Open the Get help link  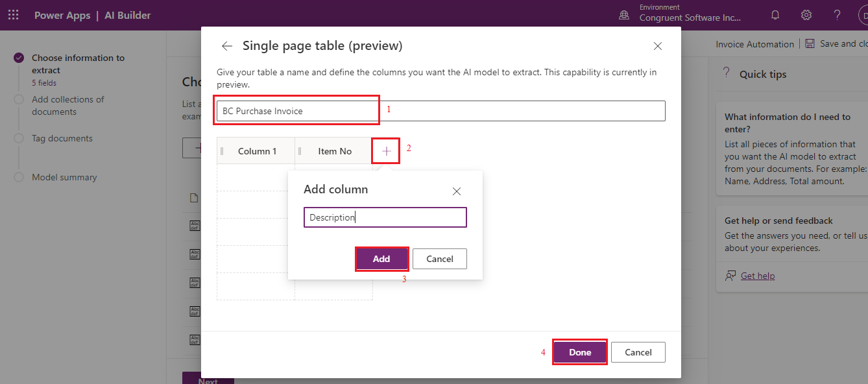pyautogui.click(x=758, y=276)
